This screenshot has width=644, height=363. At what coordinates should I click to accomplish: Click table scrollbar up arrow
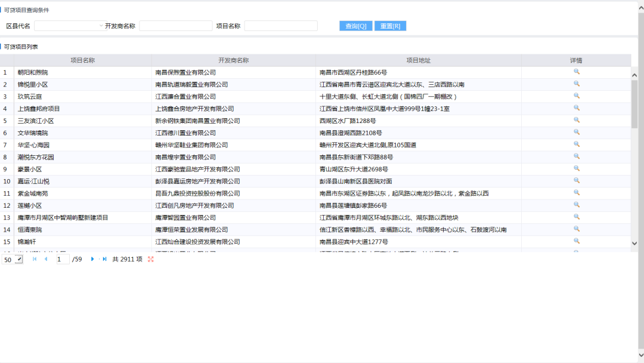[x=634, y=75]
